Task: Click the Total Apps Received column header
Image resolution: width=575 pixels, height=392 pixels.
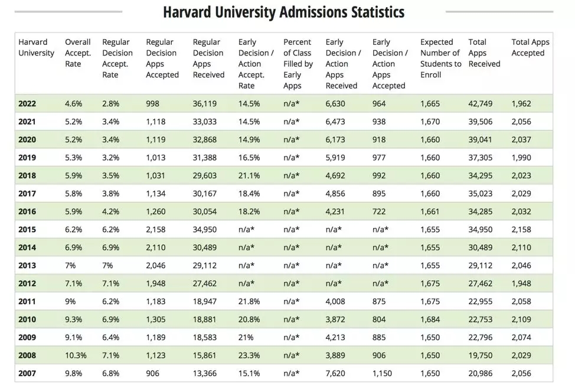Action: coord(484,53)
